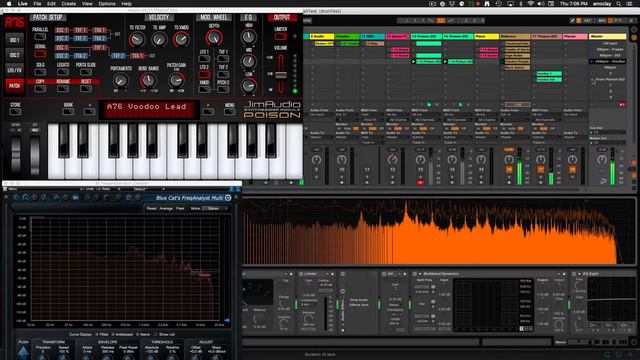640x360 pixels.
Task: Open the File menu
Action: coord(37,4)
